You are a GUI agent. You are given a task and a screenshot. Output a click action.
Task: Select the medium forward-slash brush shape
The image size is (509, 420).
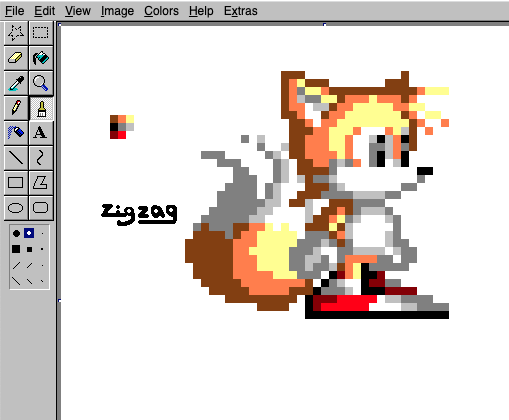click(30, 266)
